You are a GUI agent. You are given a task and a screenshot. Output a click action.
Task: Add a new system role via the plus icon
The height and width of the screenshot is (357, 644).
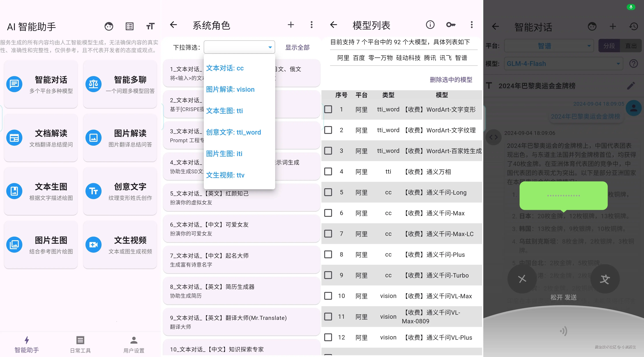[x=291, y=25]
